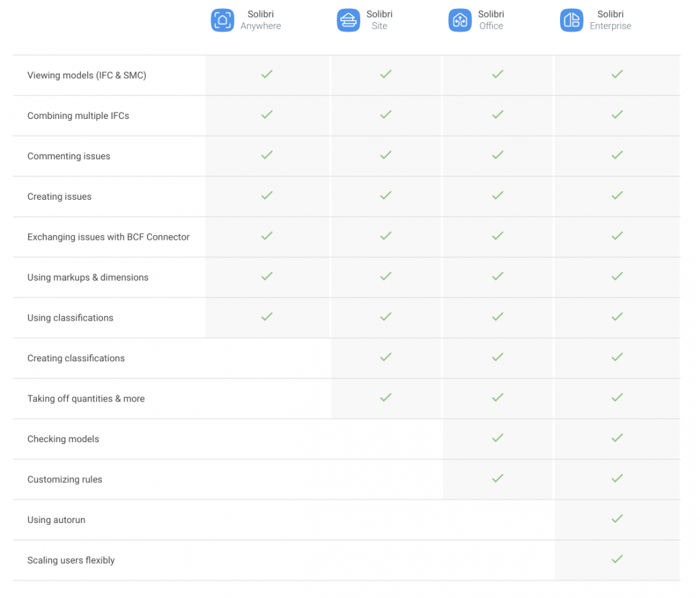Click Enterprise checkmark for Checking models
The image size is (700, 598).
coord(617,438)
